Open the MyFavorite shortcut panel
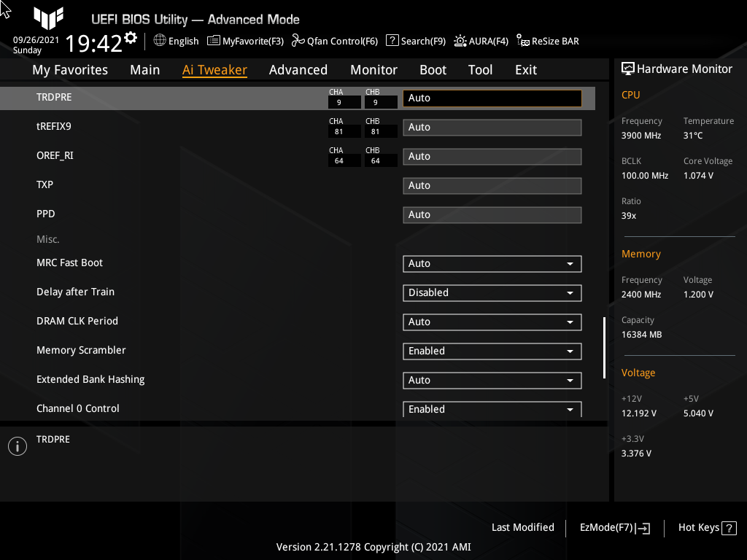The width and height of the screenshot is (747, 560). (245, 41)
